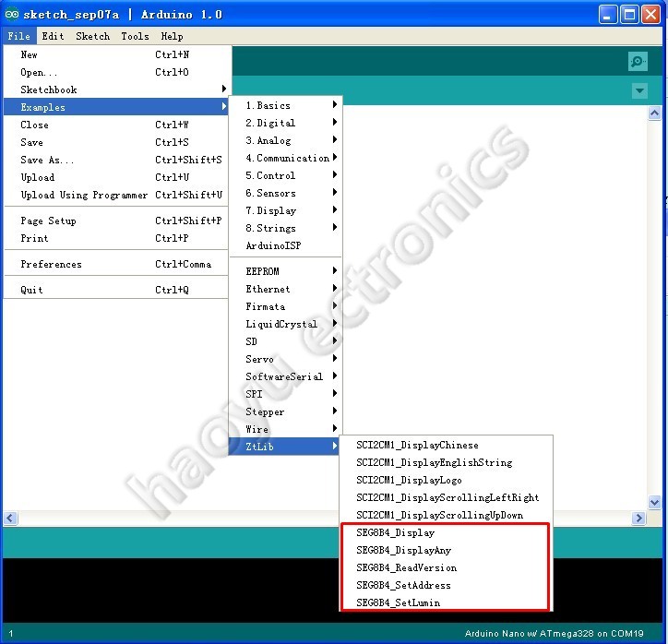Image resolution: width=668 pixels, height=644 pixels.
Task: Select the Examples menu entry
Action: click(x=116, y=107)
